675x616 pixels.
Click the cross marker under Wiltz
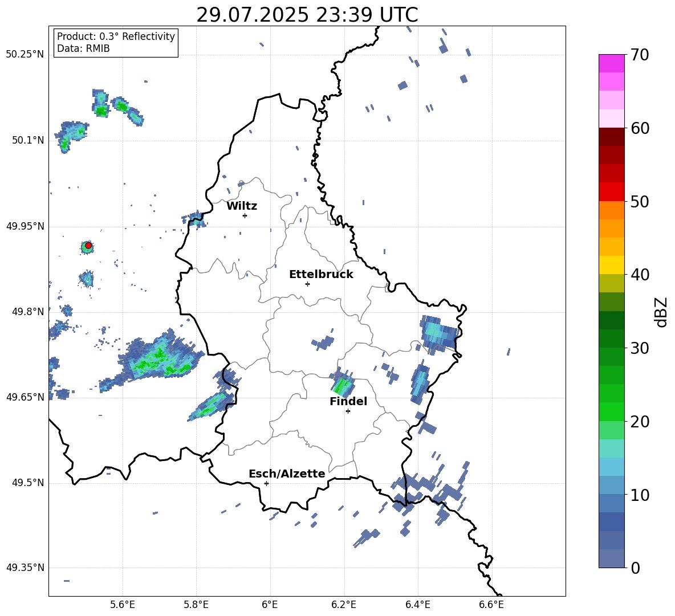[x=245, y=215]
